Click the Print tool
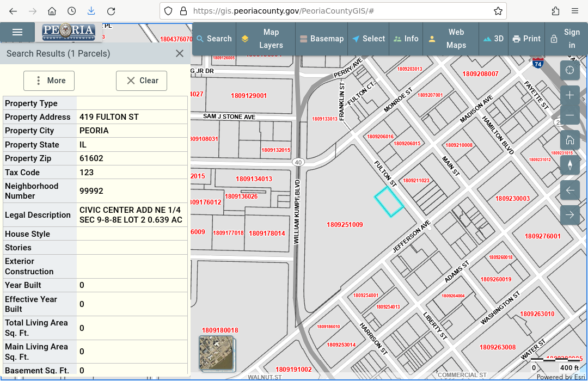The height and width of the screenshot is (381, 588). click(x=526, y=39)
